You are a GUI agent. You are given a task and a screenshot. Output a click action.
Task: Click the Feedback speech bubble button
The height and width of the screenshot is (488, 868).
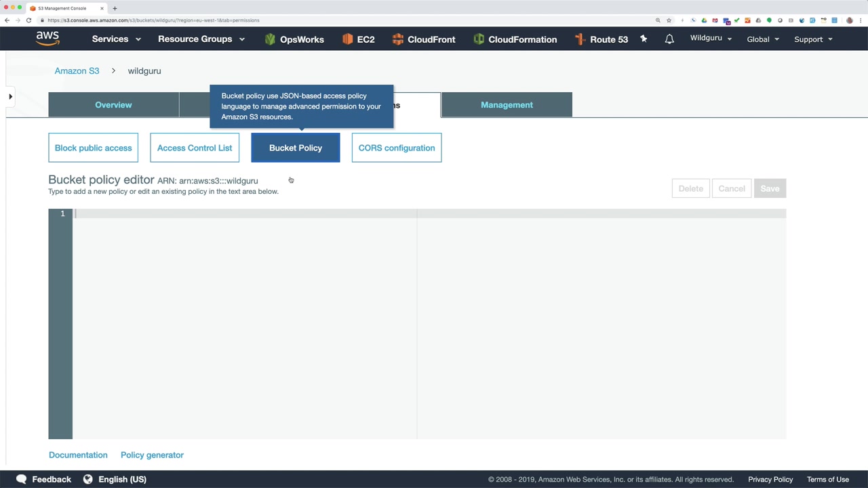(44, 479)
